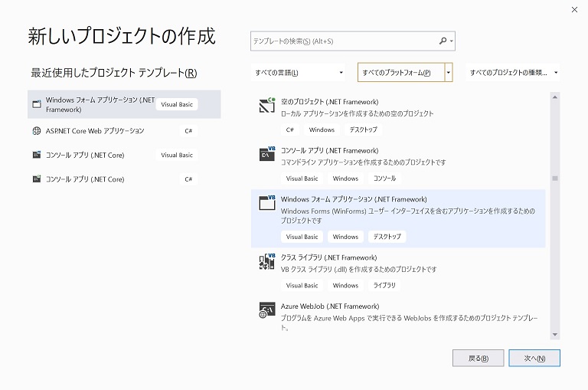
Task: Click the Windows Forms icon in recent templates
Action: coord(37,104)
